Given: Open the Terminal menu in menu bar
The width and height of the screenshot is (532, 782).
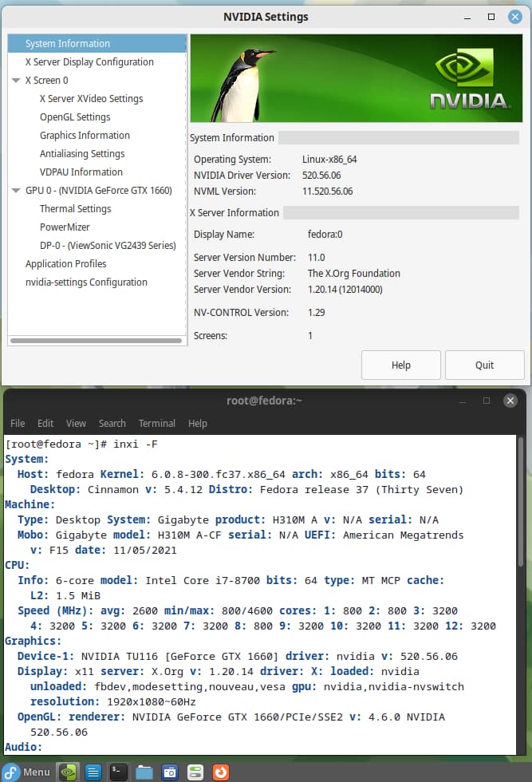Looking at the screenshot, I should point(156,424).
